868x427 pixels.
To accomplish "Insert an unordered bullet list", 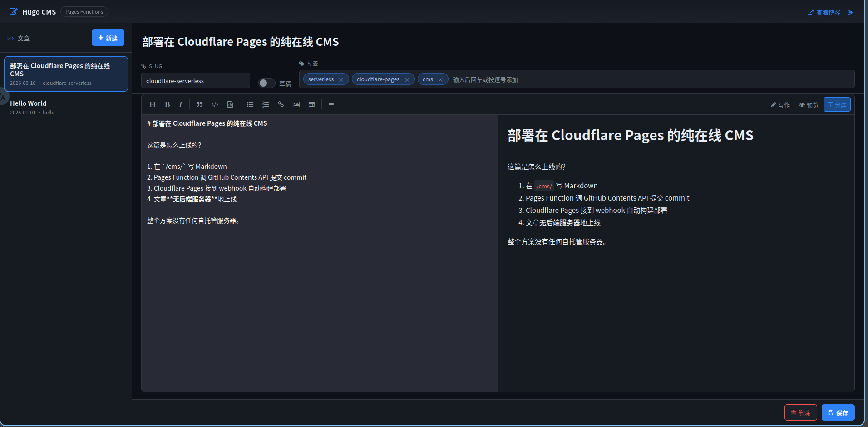I will click(250, 104).
